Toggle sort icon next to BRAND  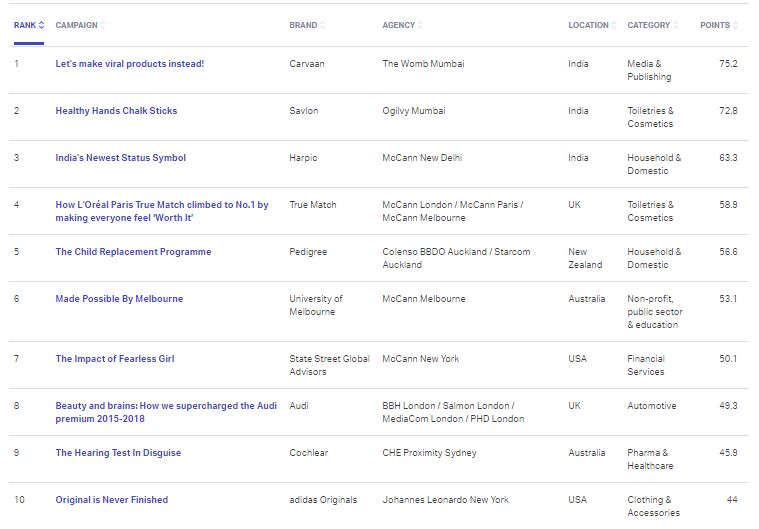tap(322, 25)
